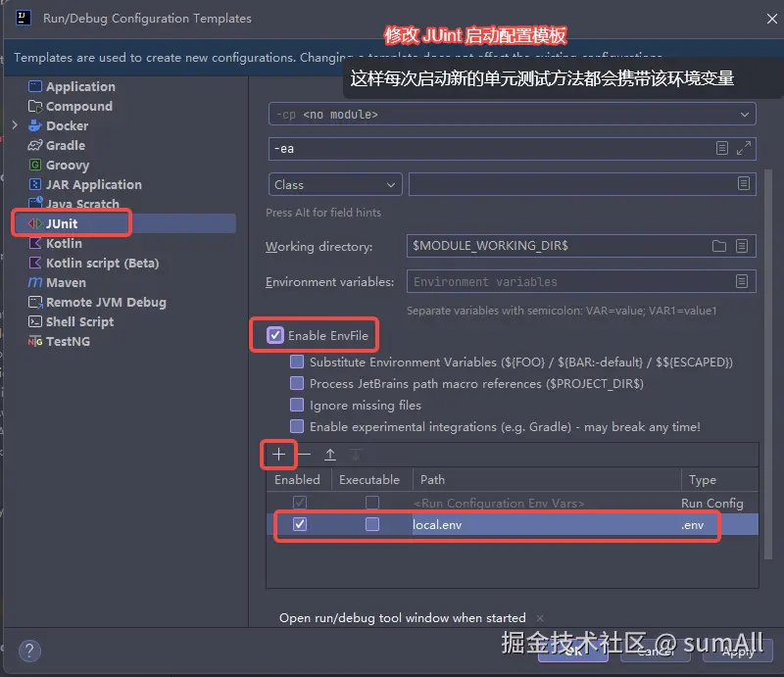Open the Class test kind dropdown
Viewport: 784px width, 677px height.
click(x=335, y=184)
